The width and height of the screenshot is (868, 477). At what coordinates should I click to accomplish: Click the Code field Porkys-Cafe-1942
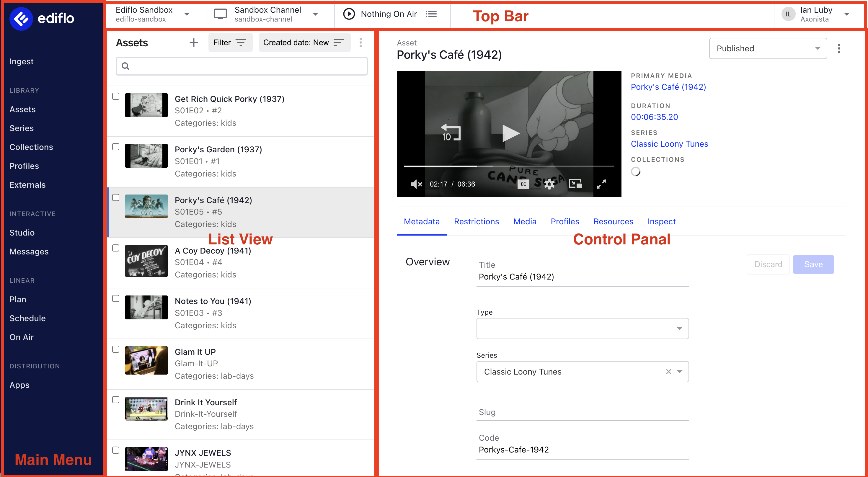[x=582, y=450]
